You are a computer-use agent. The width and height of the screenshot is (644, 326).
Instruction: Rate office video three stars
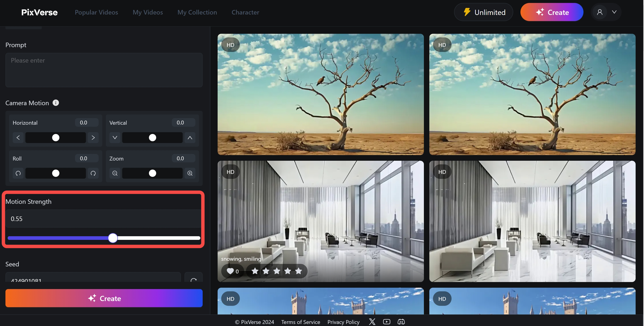pyautogui.click(x=277, y=271)
